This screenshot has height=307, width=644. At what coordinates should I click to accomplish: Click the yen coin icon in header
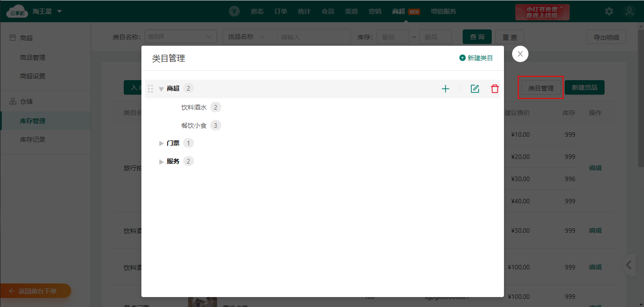pos(234,11)
